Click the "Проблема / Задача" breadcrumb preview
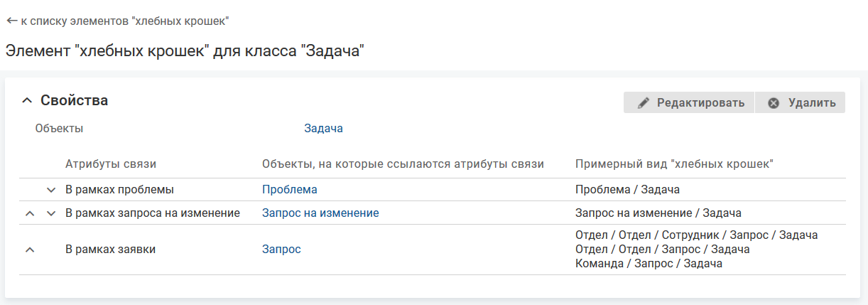The image size is (868, 305). coord(627,190)
